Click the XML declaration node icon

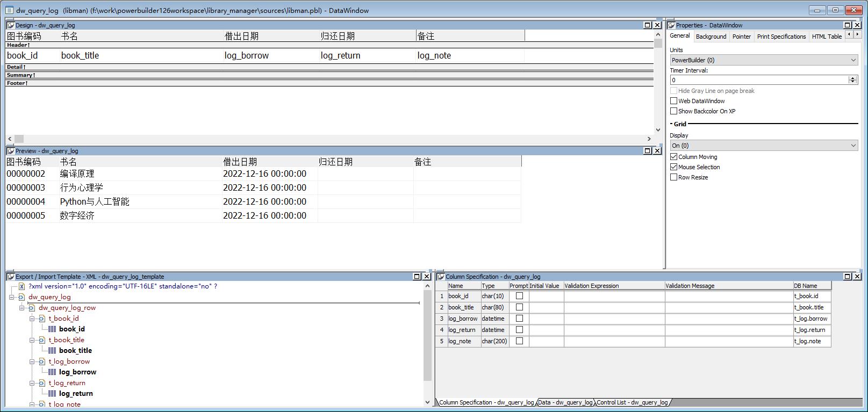21,286
